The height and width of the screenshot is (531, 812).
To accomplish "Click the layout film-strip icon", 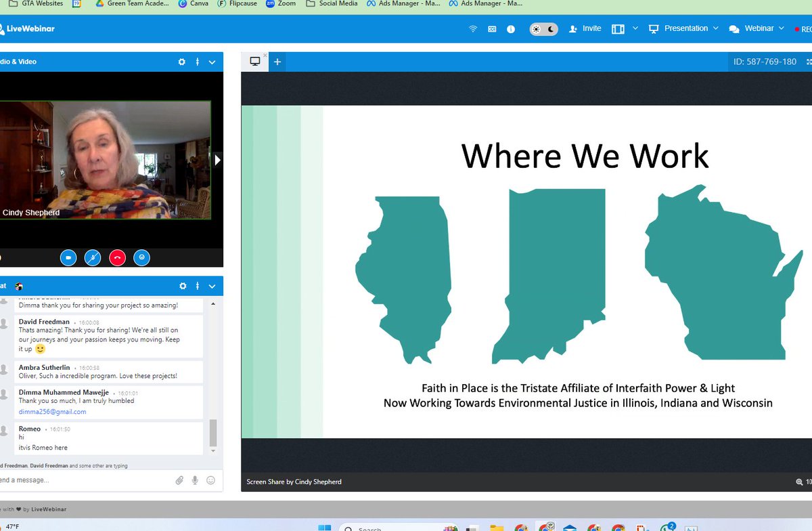I will (x=618, y=29).
